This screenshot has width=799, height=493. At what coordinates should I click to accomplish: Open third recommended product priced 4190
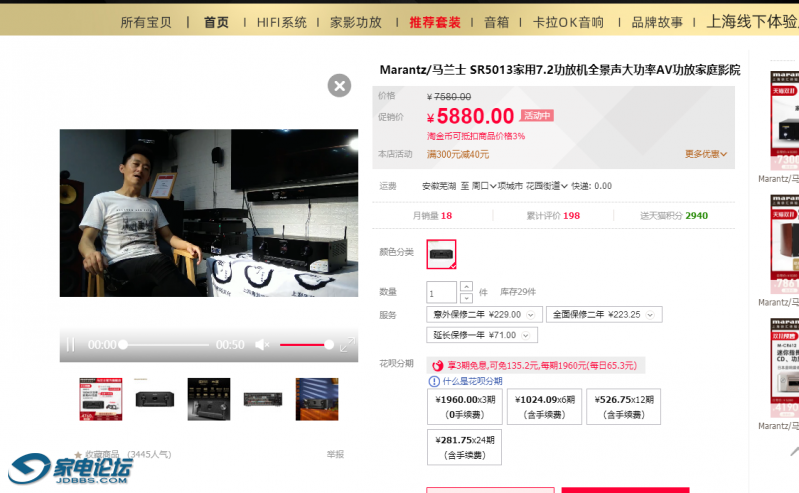(x=784, y=368)
